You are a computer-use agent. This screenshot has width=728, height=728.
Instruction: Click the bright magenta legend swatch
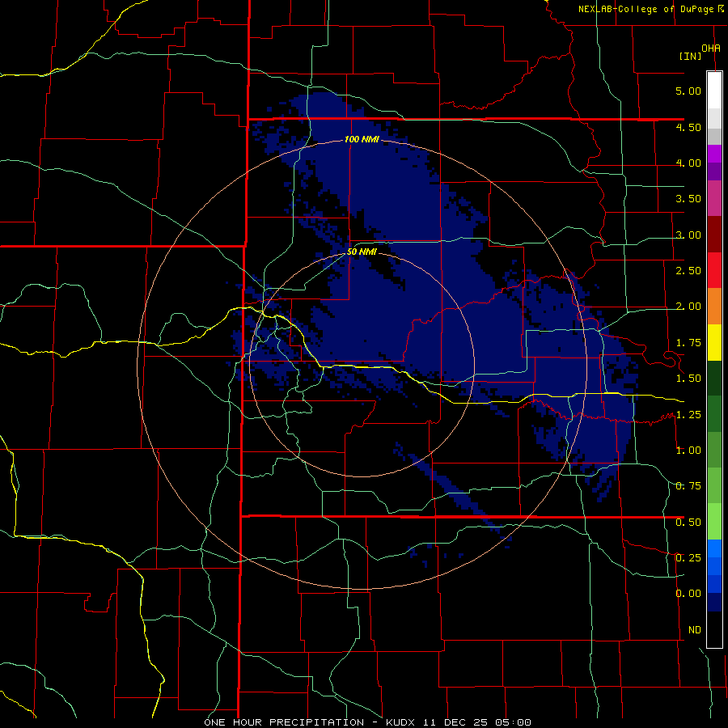[714, 154]
